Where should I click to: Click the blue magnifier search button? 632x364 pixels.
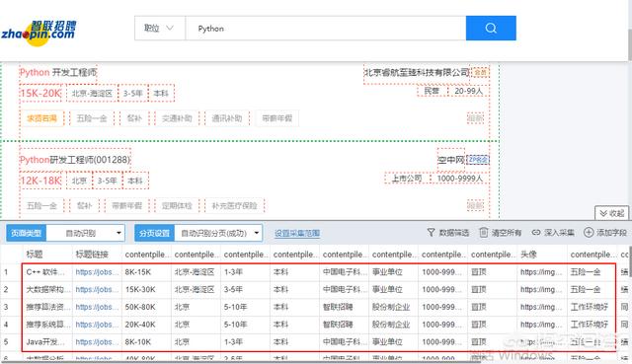[x=491, y=29]
